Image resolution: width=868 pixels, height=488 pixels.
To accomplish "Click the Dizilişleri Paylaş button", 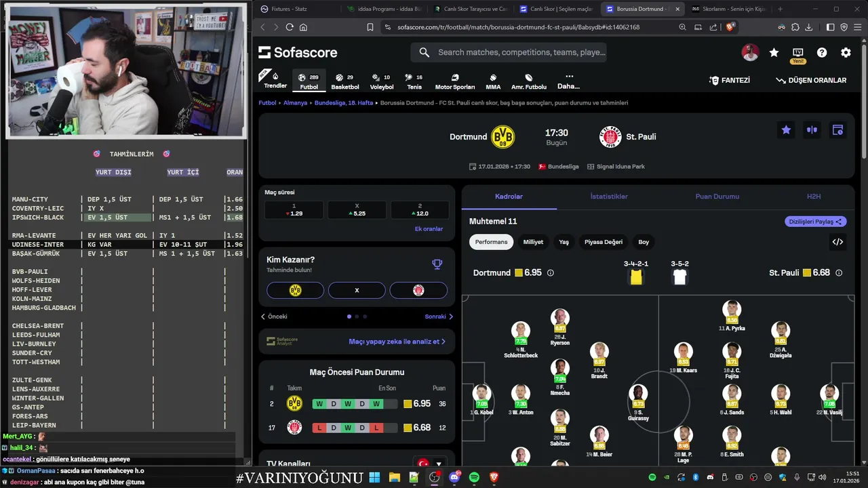I will (x=815, y=222).
